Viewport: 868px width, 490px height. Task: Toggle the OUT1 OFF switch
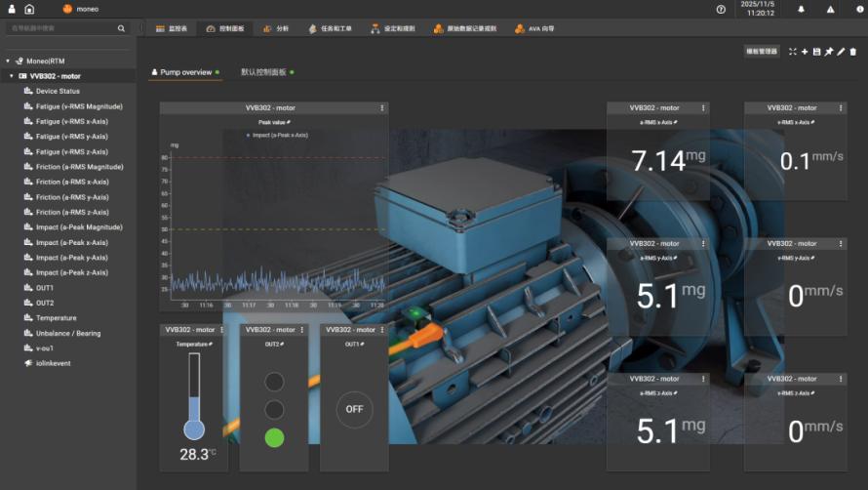pyautogui.click(x=354, y=409)
